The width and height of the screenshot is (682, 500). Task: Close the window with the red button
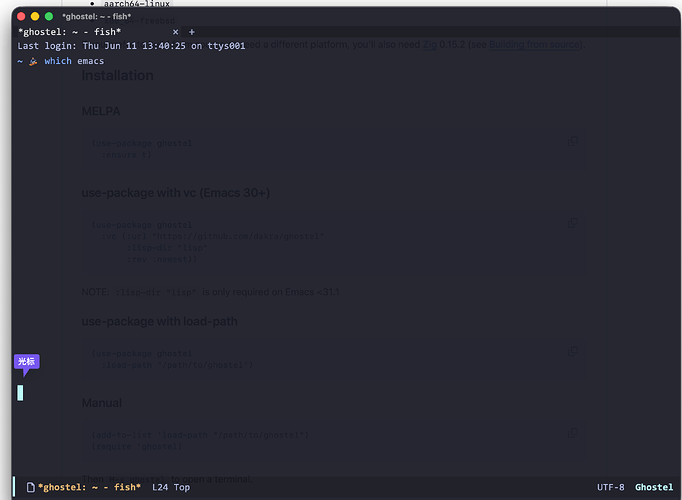(21, 17)
